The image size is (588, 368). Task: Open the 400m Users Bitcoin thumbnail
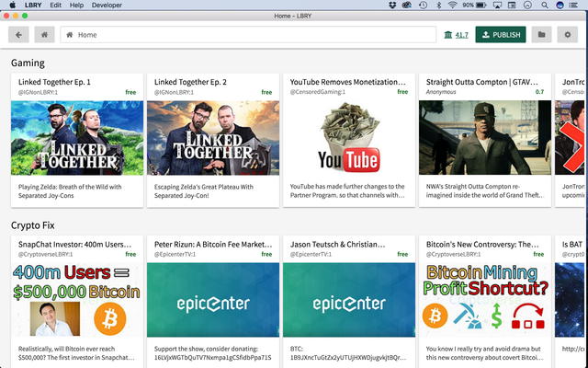coord(77,300)
